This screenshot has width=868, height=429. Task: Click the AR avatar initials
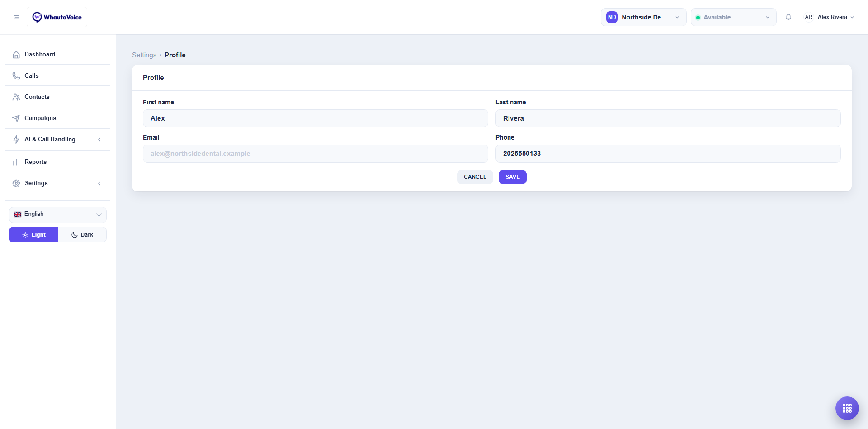click(809, 17)
